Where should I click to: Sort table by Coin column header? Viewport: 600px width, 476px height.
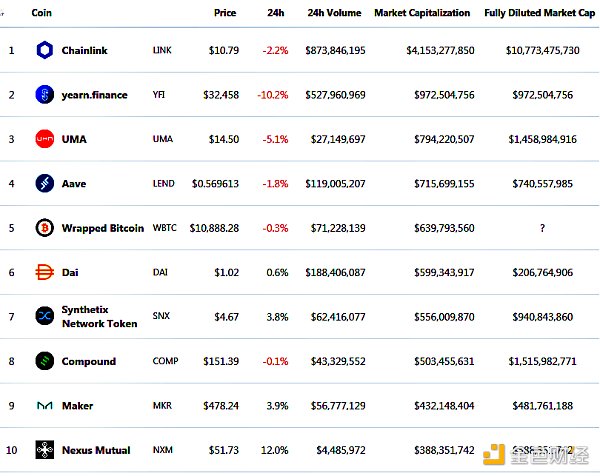coord(42,13)
